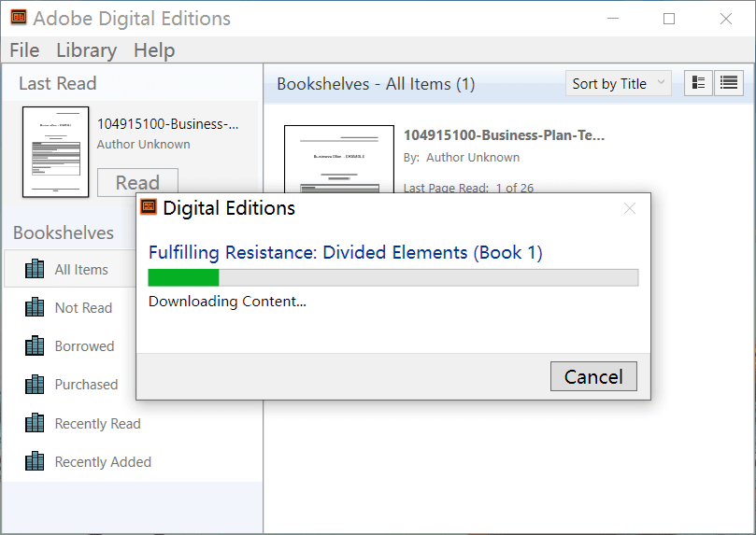
Task: Click 'Fulfilling Resistance: Divided Elements (Book 1)' title
Action: pyautogui.click(x=345, y=252)
